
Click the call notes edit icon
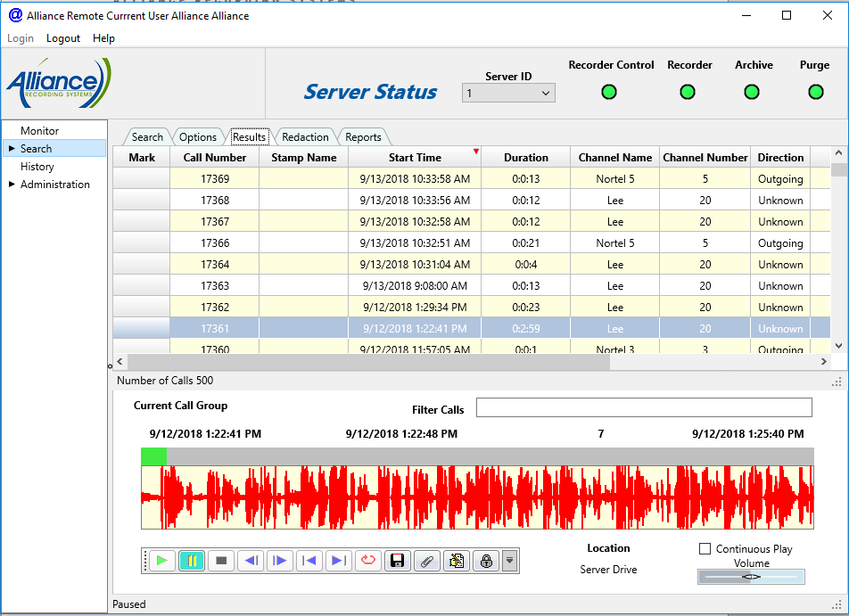pos(457,560)
